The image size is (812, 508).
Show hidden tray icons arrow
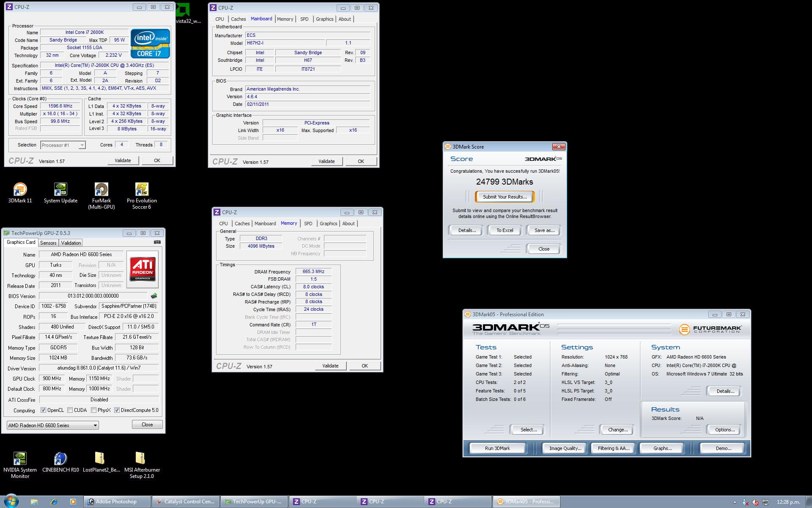coord(735,502)
